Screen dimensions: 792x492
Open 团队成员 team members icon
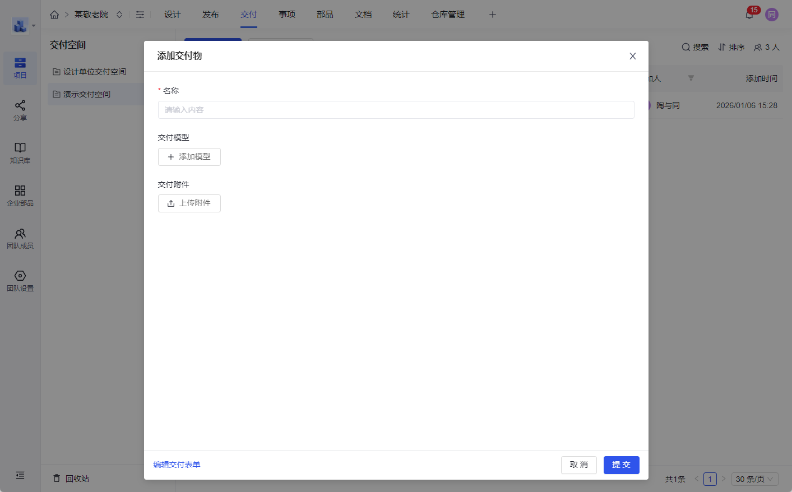coord(20,238)
